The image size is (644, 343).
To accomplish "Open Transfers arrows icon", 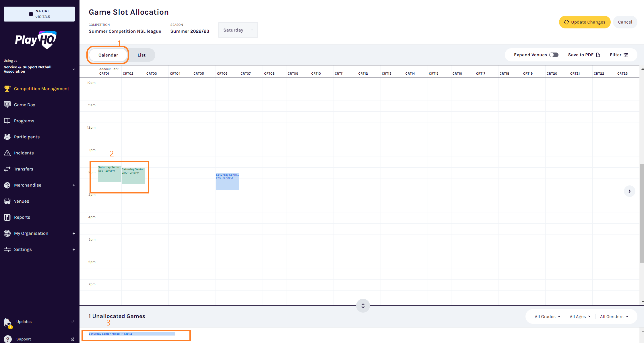I will 7,169.
